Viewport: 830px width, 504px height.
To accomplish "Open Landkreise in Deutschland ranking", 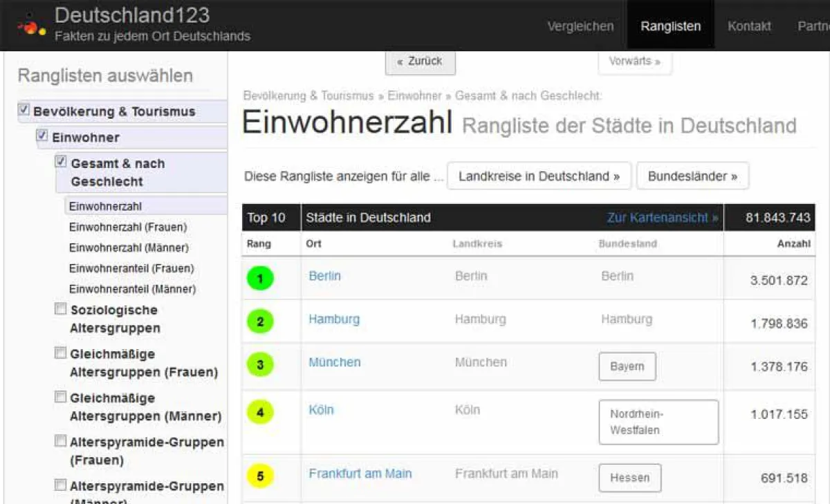I will point(539,176).
